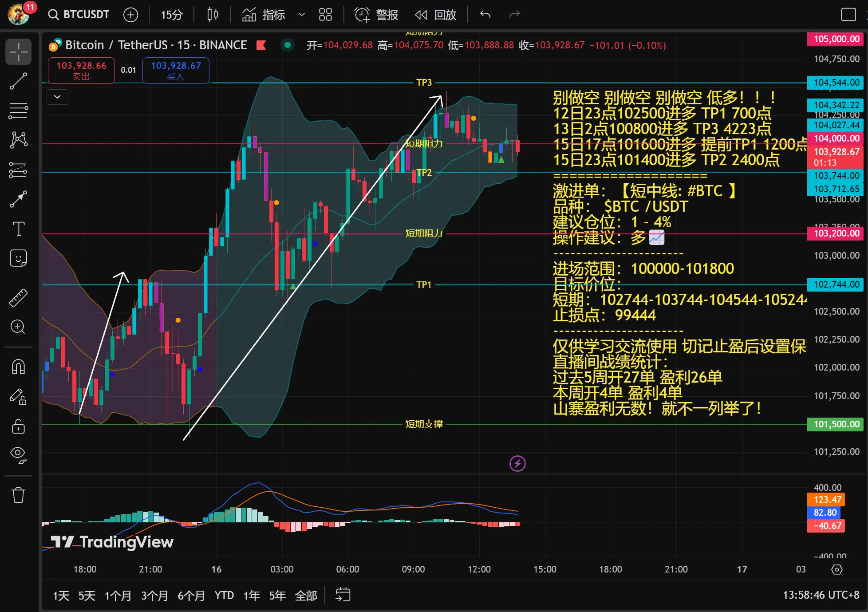Toggle the fullscreen layout square icon
This screenshot has width=868, height=612.
coord(848,15)
